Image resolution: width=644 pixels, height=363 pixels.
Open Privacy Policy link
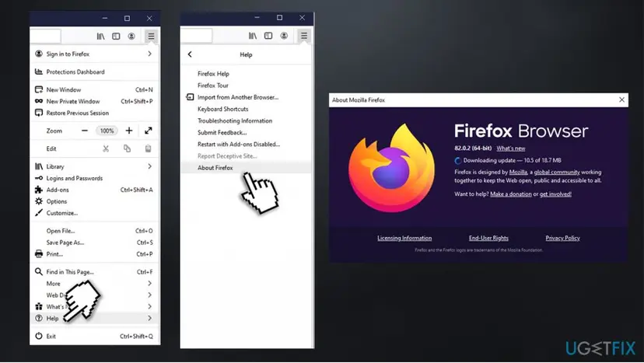tap(562, 238)
